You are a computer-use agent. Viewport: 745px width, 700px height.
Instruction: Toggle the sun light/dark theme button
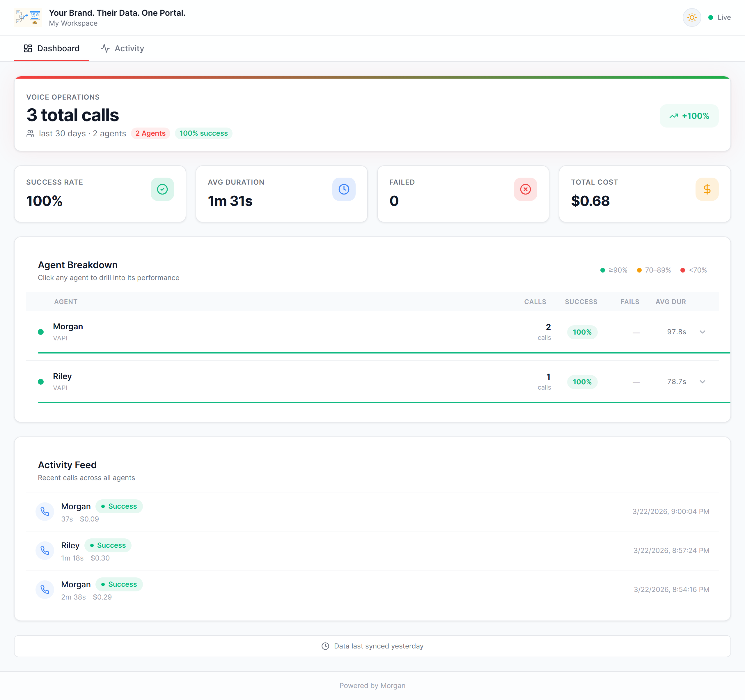691,18
